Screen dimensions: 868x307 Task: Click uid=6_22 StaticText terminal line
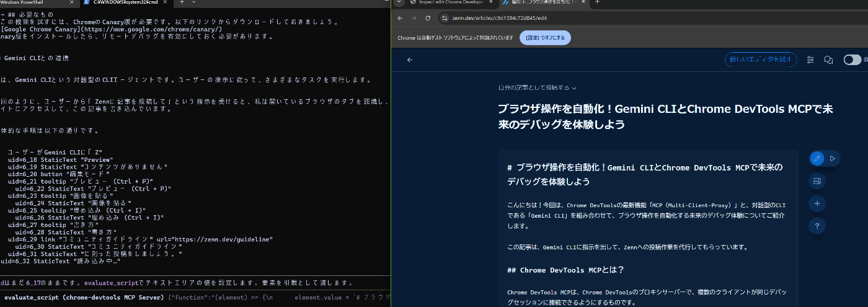(x=94, y=189)
